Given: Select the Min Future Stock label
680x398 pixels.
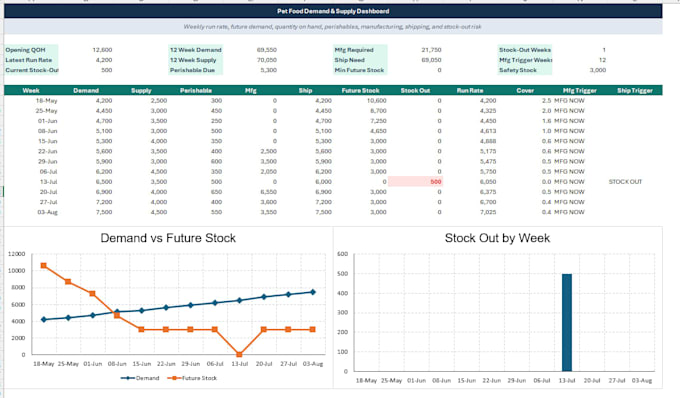Looking at the screenshot, I should click(x=359, y=70).
